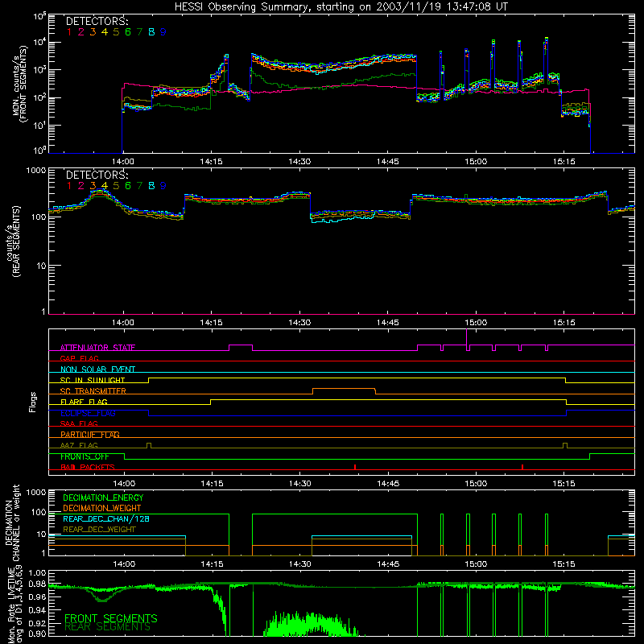The image size is (644, 644).
Task: Click cyan detector 8 in rear segments legend
Action: pos(151,186)
